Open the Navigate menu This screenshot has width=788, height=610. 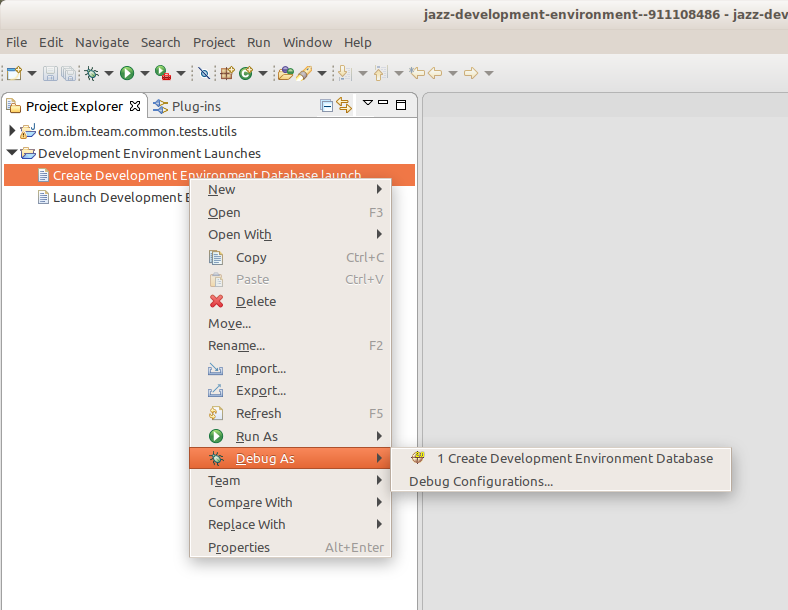coord(102,43)
